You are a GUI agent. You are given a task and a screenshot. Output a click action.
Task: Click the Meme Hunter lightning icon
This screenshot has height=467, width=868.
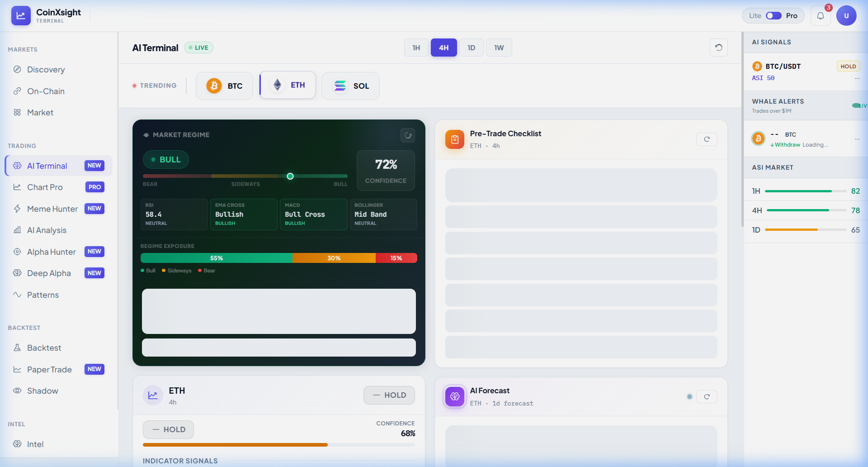17,209
